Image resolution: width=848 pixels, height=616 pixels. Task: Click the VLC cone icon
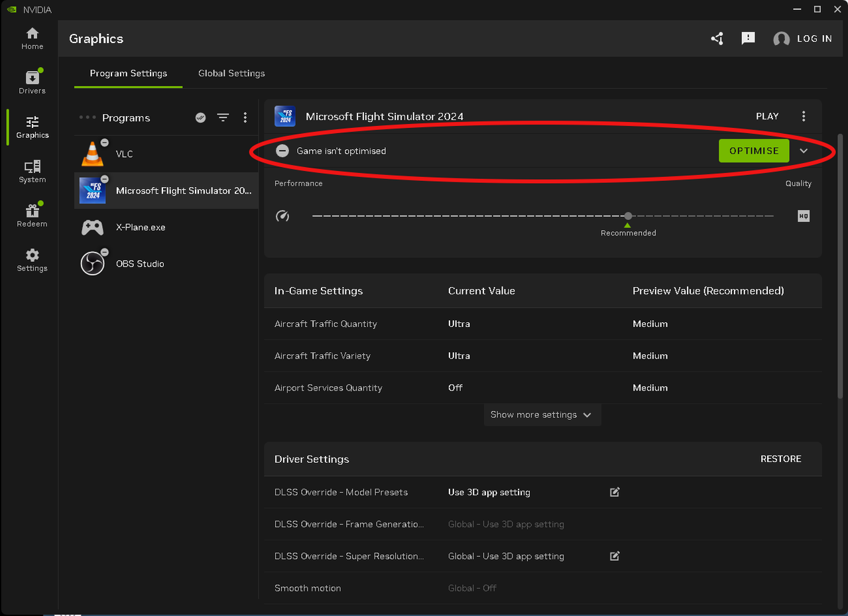tap(92, 154)
